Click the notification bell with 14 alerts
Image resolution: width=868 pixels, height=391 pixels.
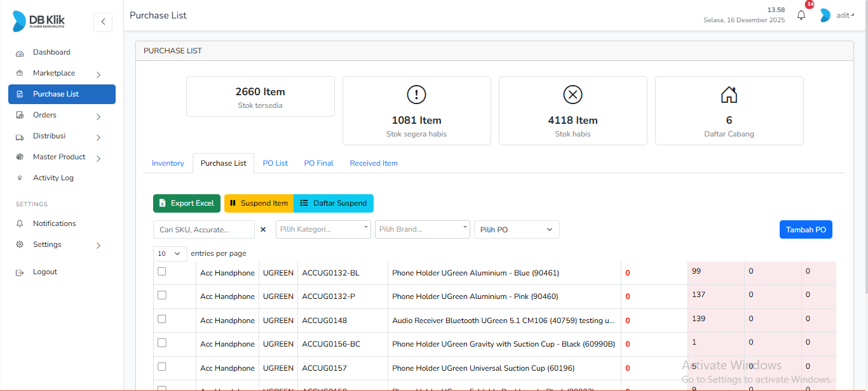click(x=801, y=15)
